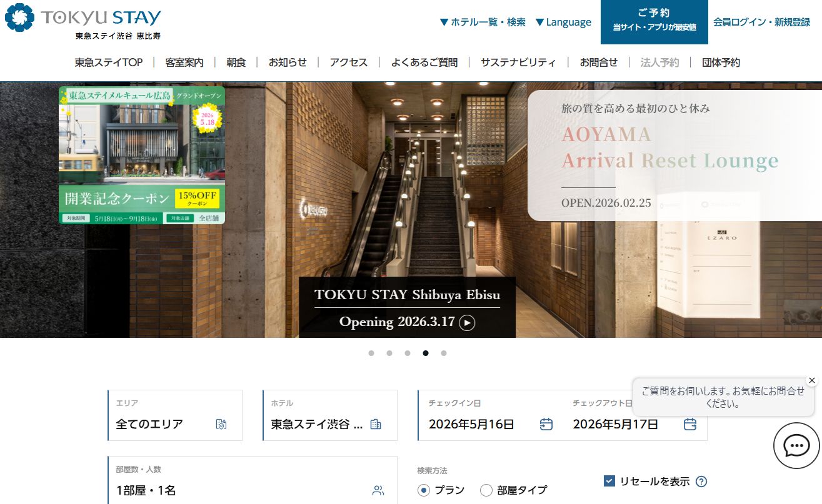Open the check-in calendar icon
The height and width of the screenshot is (504, 822).
pos(546,424)
